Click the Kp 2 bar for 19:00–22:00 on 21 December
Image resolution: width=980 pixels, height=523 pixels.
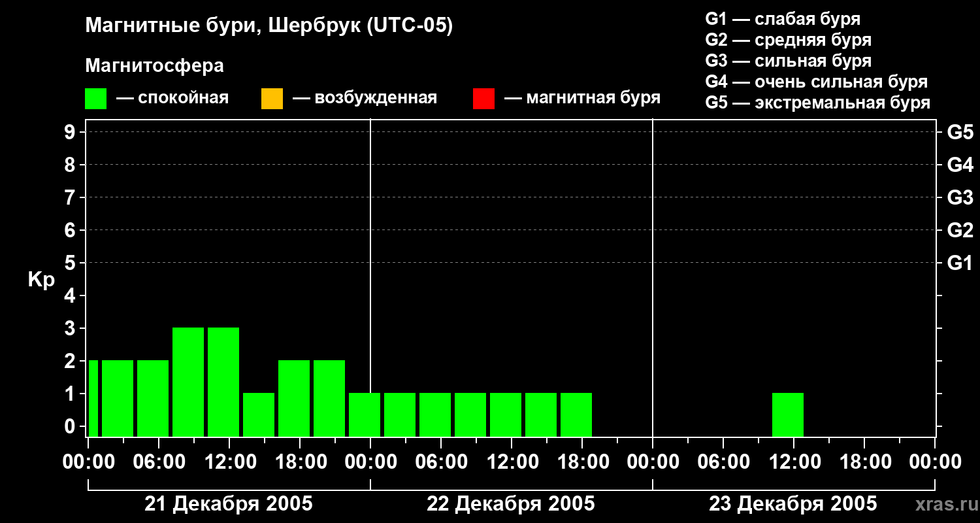pos(329,398)
